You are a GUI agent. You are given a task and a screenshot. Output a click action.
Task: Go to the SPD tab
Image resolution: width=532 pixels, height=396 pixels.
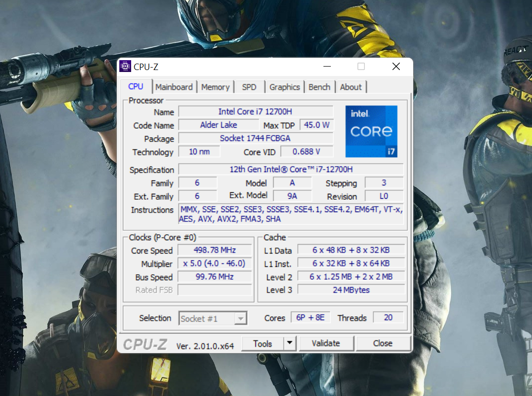tap(249, 87)
